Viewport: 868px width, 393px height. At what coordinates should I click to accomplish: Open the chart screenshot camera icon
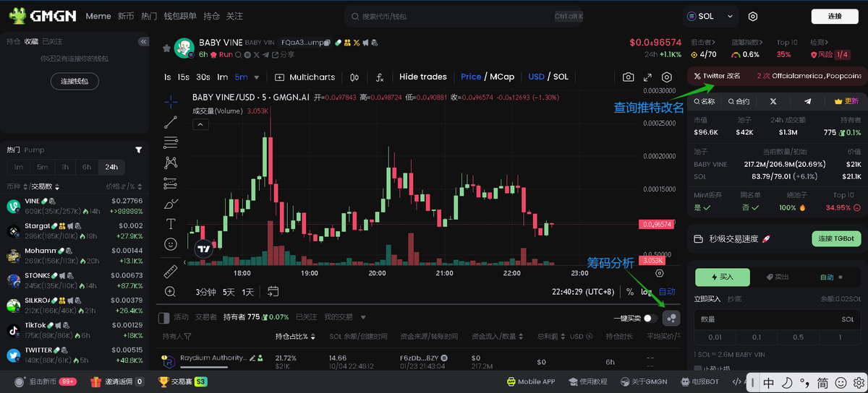coord(629,77)
